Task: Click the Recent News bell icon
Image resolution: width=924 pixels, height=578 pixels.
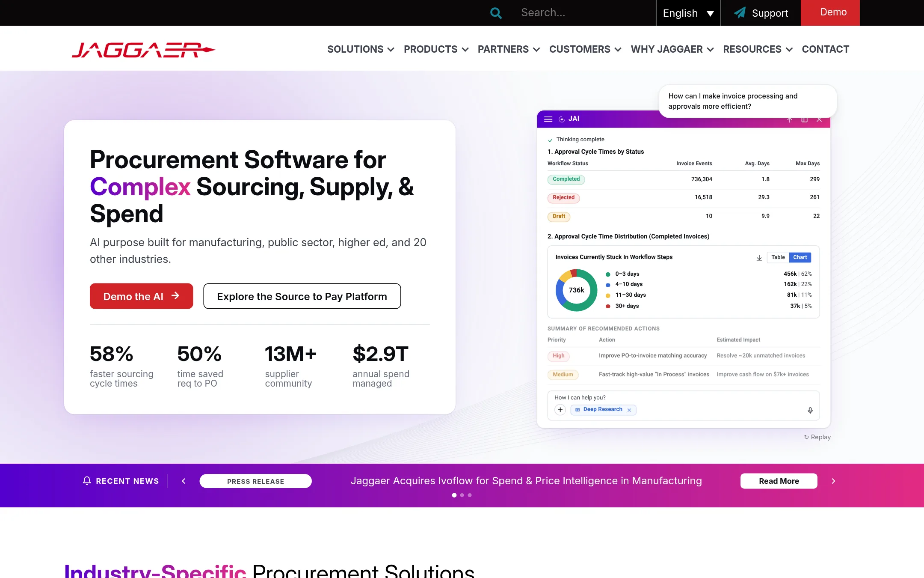Action: click(x=87, y=481)
